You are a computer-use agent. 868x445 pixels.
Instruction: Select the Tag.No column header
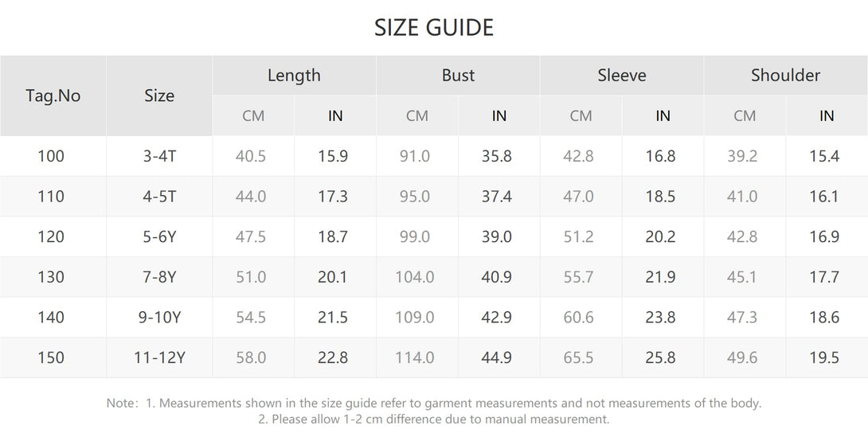(53, 96)
